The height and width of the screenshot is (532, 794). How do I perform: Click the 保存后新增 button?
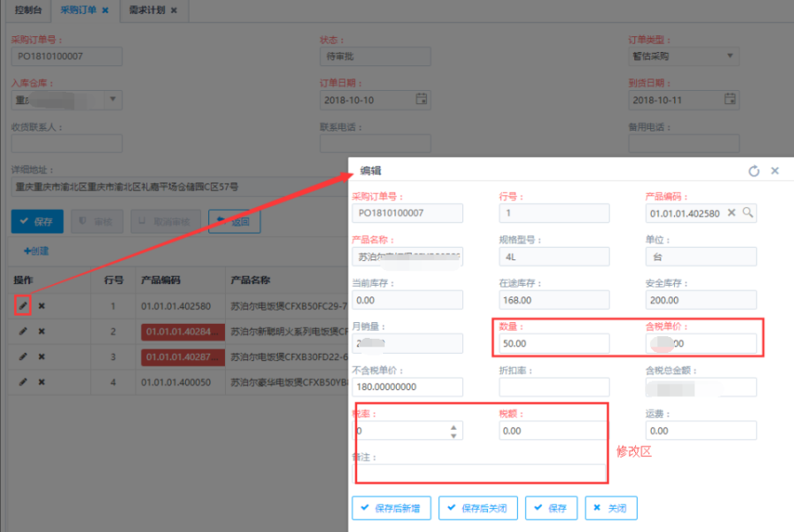click(x=392, y=508)
